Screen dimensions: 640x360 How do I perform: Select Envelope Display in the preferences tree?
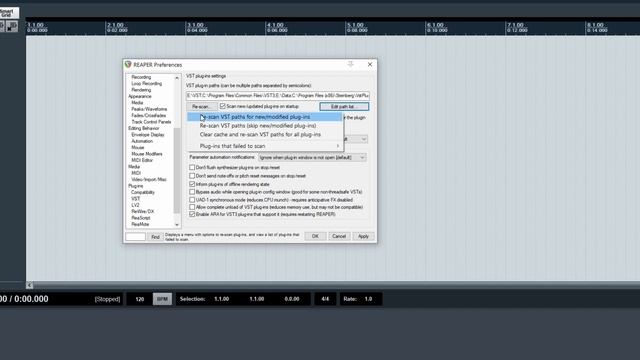pyautogui.click(x=148, y=135)
